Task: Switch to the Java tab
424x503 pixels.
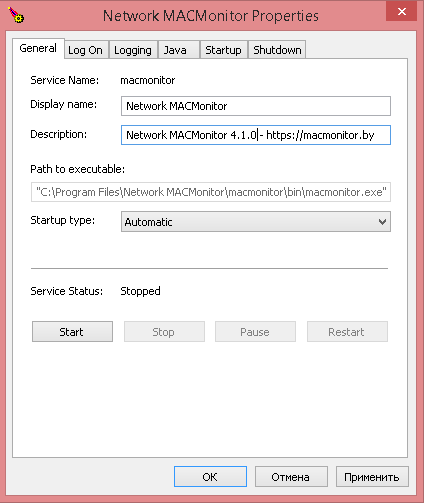Action: pos(179,50)
